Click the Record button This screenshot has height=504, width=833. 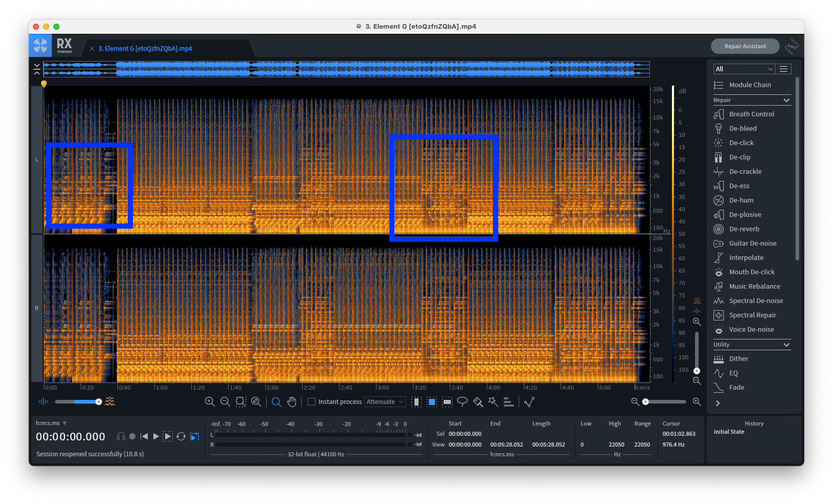(x=132, y=436)
